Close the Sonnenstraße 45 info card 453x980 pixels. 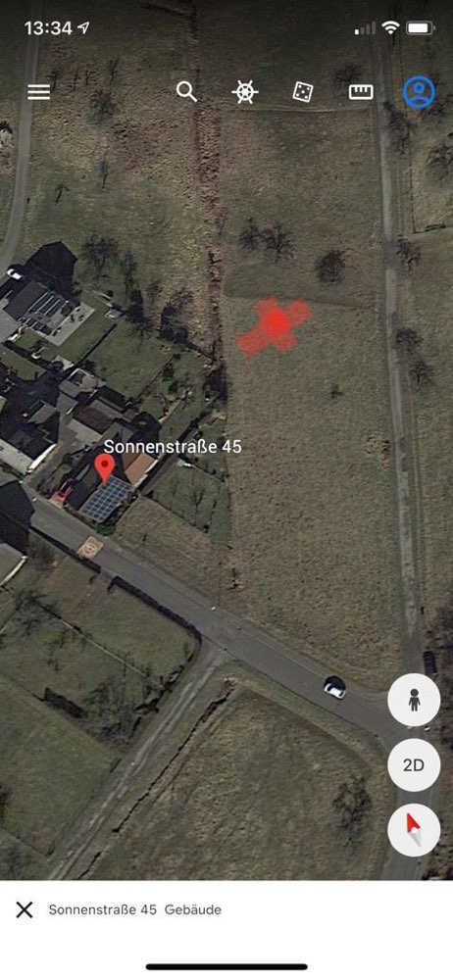click(25, 909)
